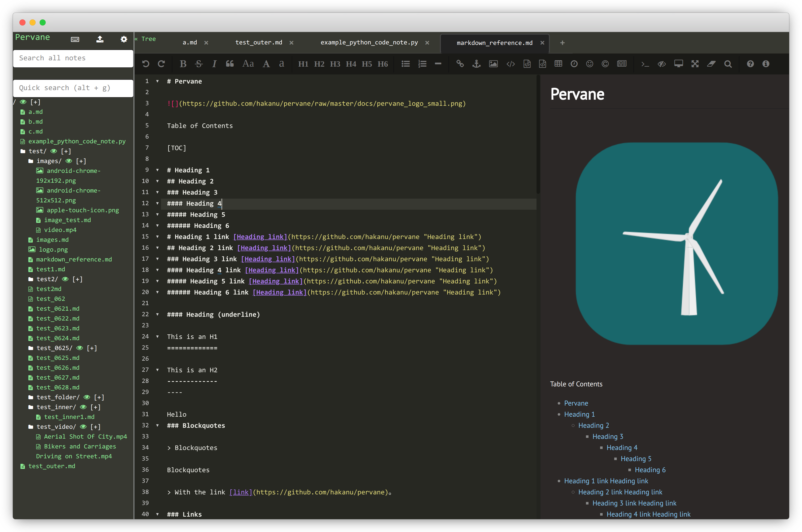The height and width of the screenshot is (532, 802).
Task: Collapse the fold arrow on Blockquotes line 32
Action: coord(157,425)
